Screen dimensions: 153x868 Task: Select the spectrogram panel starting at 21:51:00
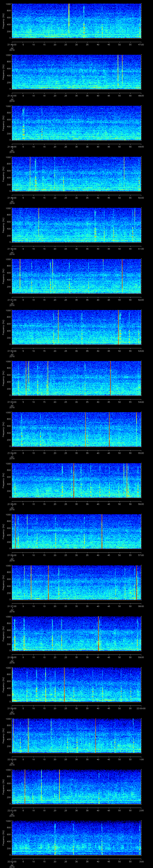(x=77, y=276)
